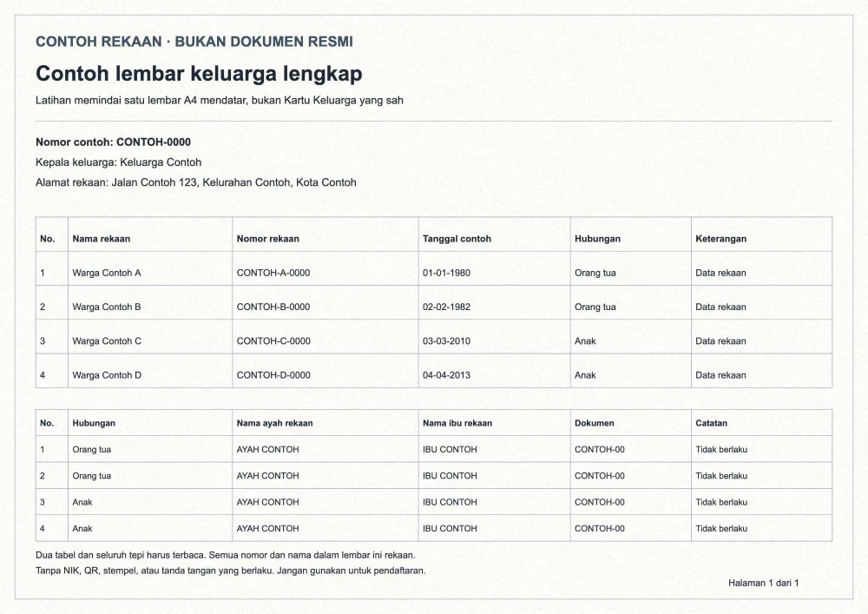Click "Data rekaan" in Warga Contoh B row

pos(720,307)
